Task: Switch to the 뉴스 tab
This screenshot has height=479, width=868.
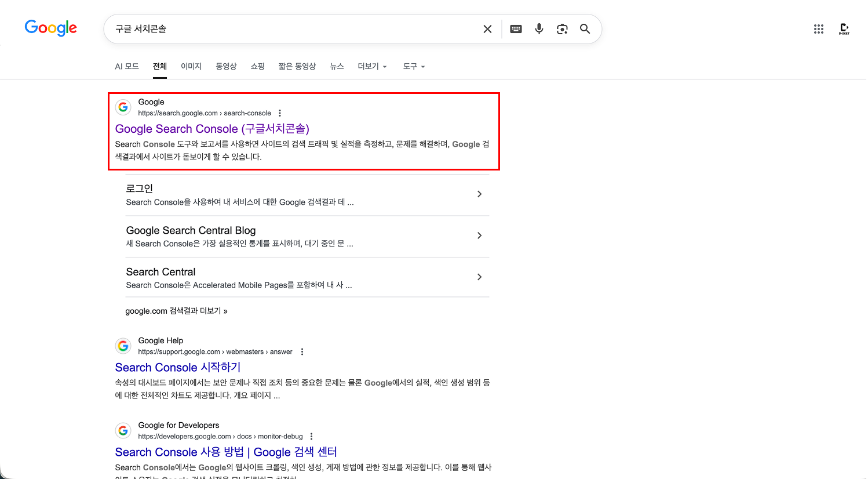Action: pos(337,66)
